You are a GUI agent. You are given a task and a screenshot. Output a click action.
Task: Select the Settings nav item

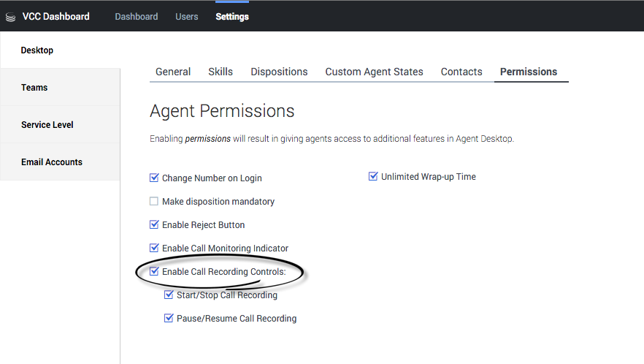pos(232,17)
